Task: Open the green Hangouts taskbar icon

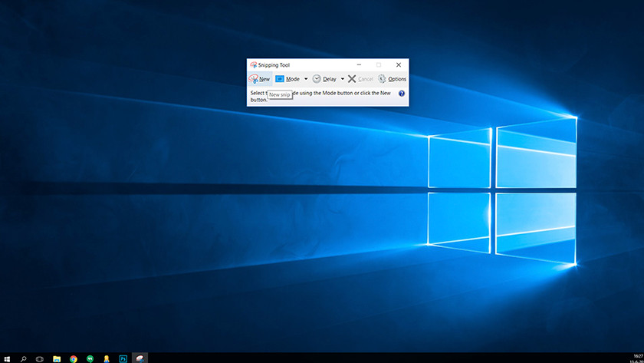Action: pos(90,358)
